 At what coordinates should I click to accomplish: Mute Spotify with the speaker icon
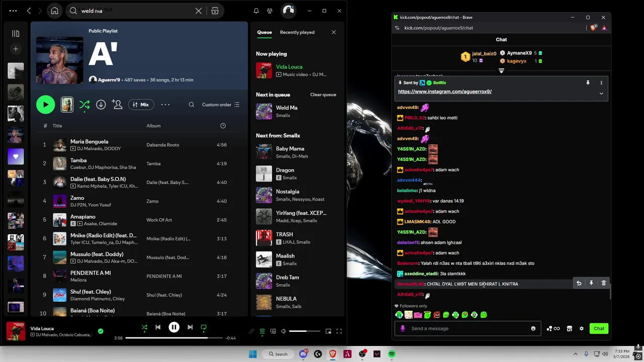(283, 331)
